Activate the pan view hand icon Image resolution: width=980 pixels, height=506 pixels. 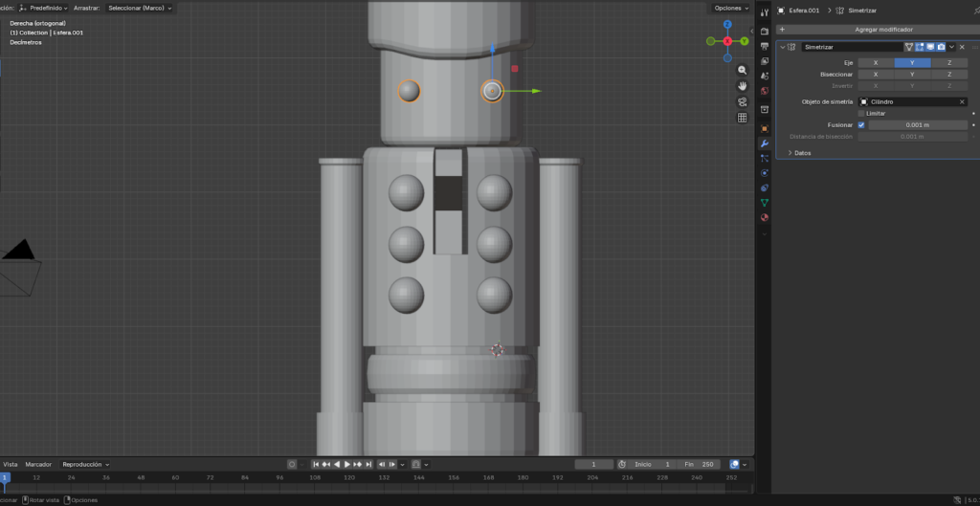(x=742, y=86)
